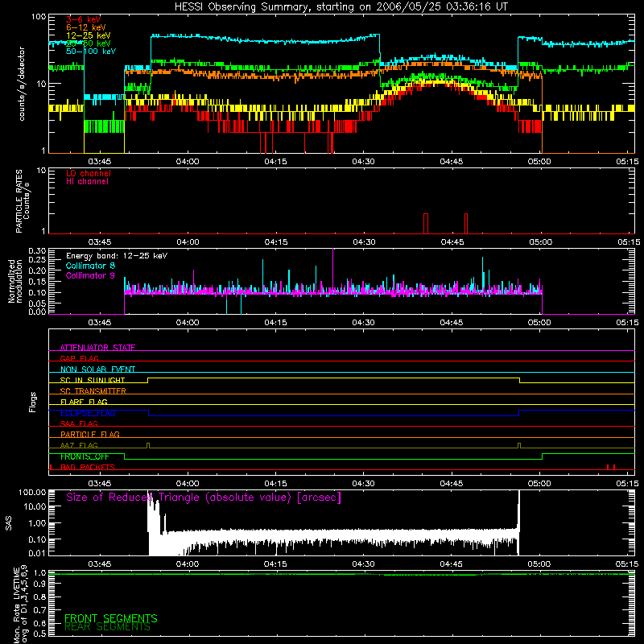Click the second AAZ FLAG pulse marker
Image resolution: width=644 pixels, height=644 pixels.
coord(519,445)
